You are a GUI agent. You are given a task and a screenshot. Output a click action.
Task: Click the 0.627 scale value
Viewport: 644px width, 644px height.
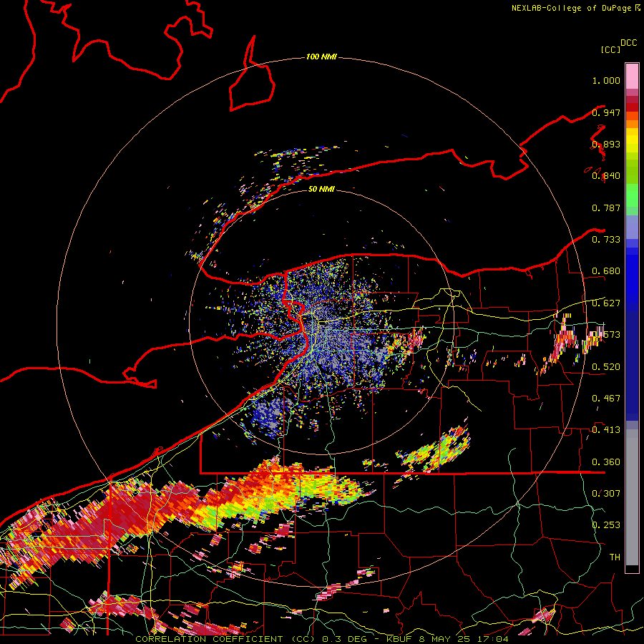(606, 303)
